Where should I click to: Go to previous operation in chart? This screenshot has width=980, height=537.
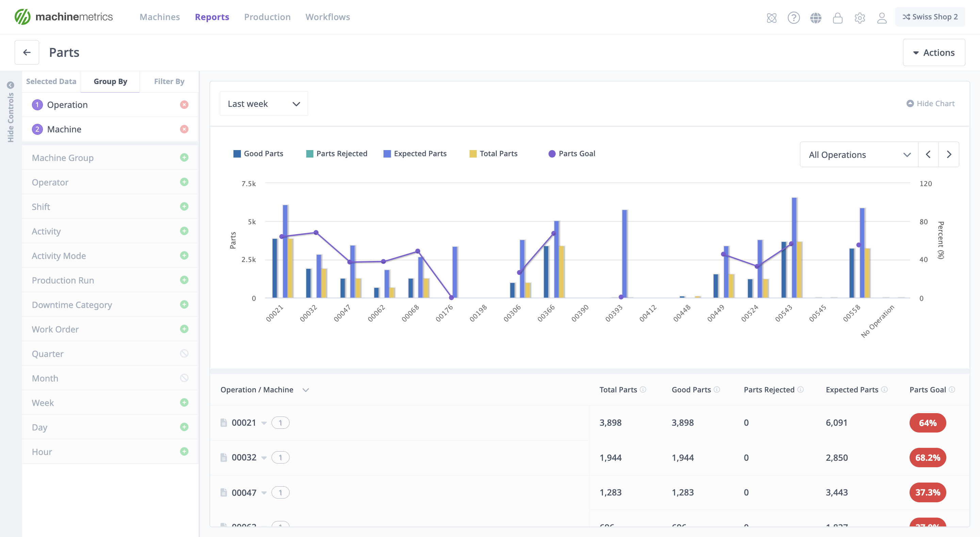pyautogui.click(x=928, y=154)
